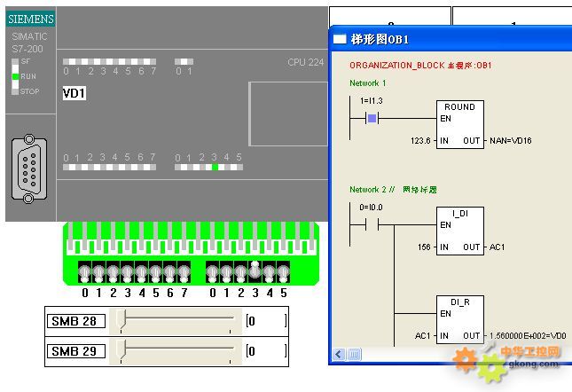Click the left scroll arrow in ladder window
572x392 pixels.
[x=339, y=354]
